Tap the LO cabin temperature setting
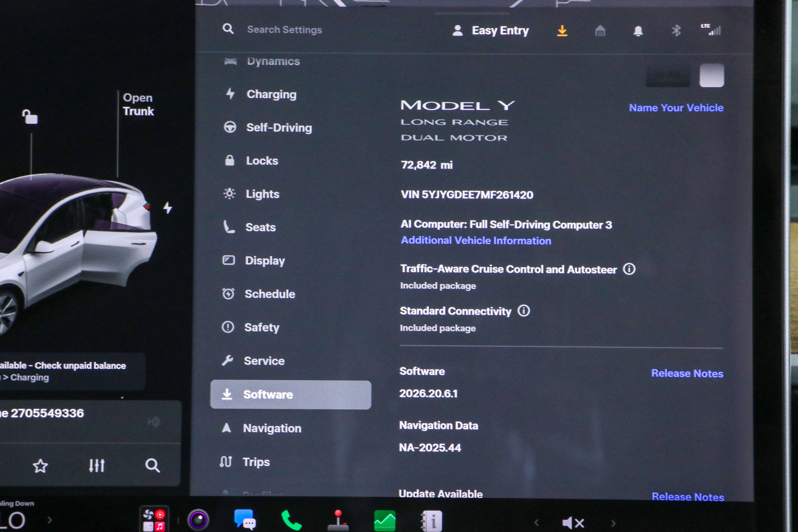Screen dimensions: 798x532 tap(13, 521)
